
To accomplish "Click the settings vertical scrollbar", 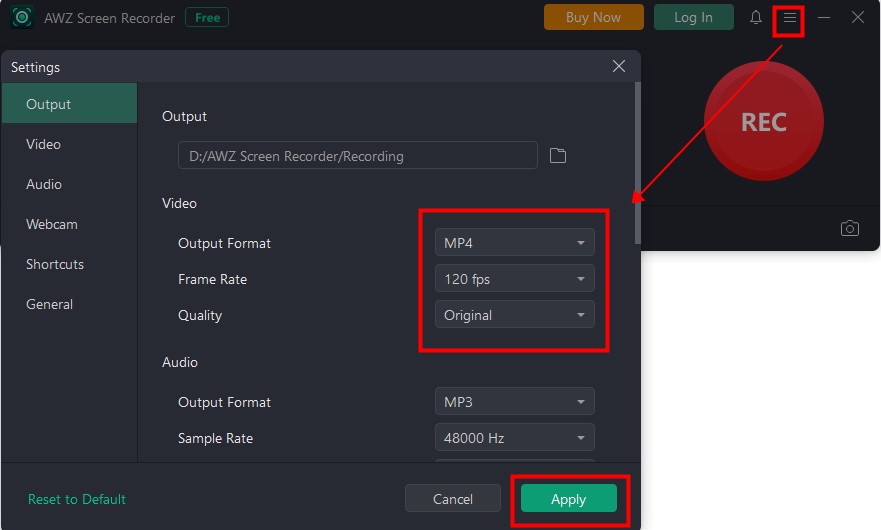I will (x=637, y=163).
